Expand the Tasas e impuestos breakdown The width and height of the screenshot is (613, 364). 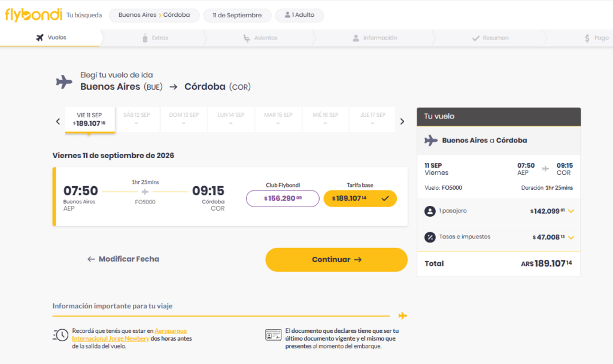(570, 237)
